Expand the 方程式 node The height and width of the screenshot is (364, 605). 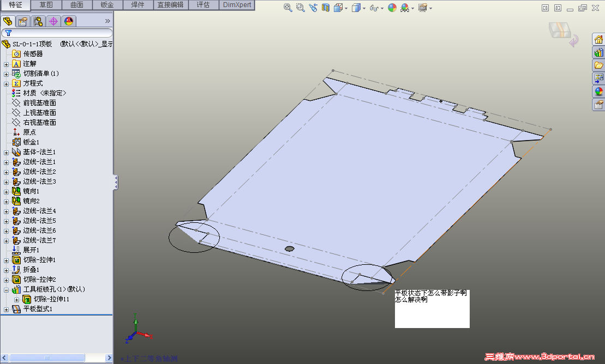[x=6, y=84]
